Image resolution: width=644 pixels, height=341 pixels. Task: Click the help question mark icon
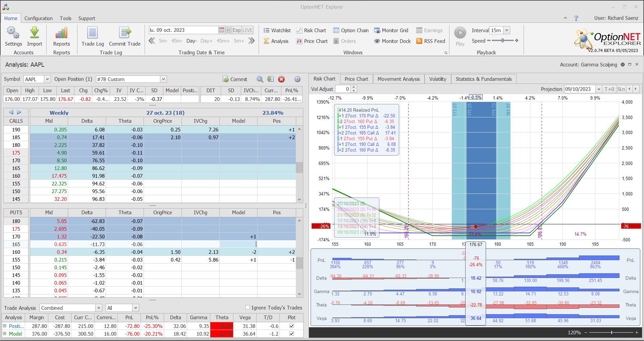pos(576,18)
